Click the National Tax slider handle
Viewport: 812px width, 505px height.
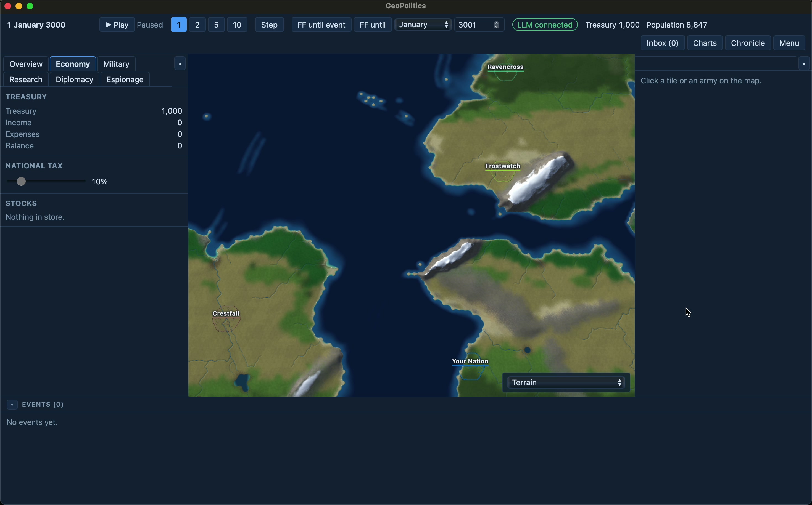[21, 181]
